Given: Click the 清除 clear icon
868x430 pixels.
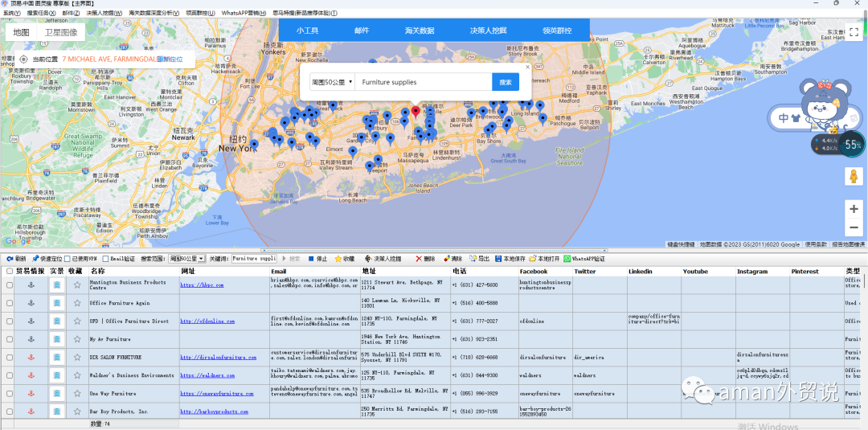Looking at the screenshot, I should [x=446, y=259].
